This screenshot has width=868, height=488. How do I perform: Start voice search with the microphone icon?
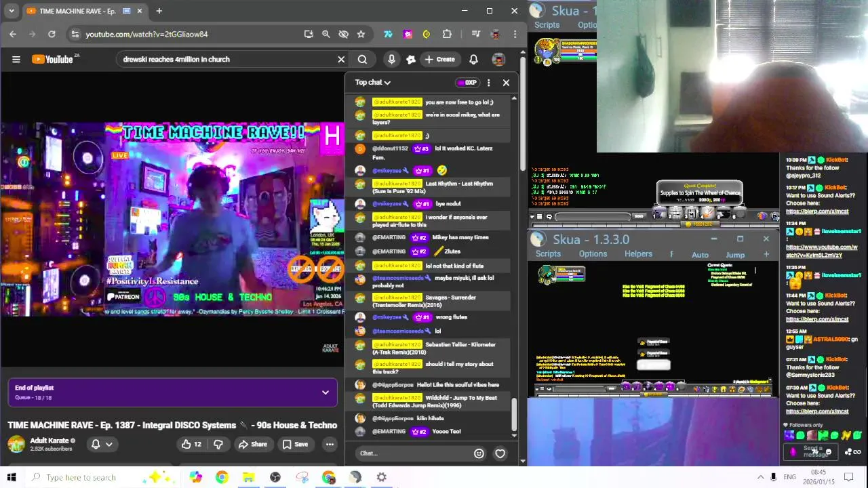point(391,60)
